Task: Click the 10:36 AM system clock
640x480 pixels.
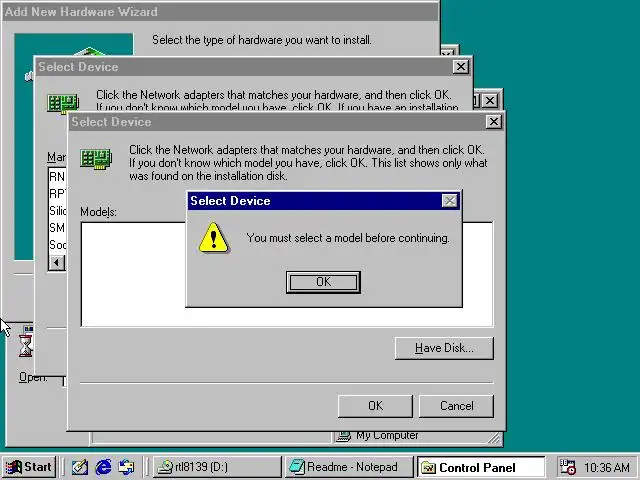Action: pyautogui.click(x=607, y=467)
